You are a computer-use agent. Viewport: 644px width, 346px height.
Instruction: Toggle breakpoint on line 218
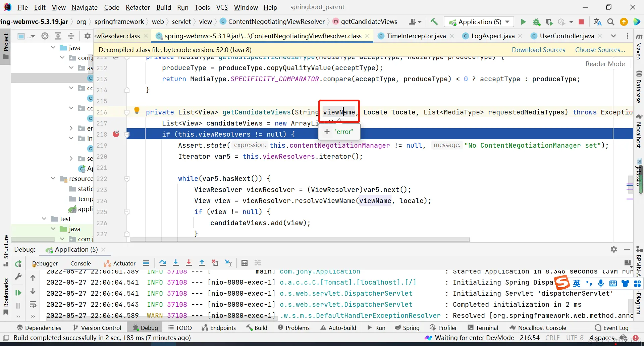point(116,134)
